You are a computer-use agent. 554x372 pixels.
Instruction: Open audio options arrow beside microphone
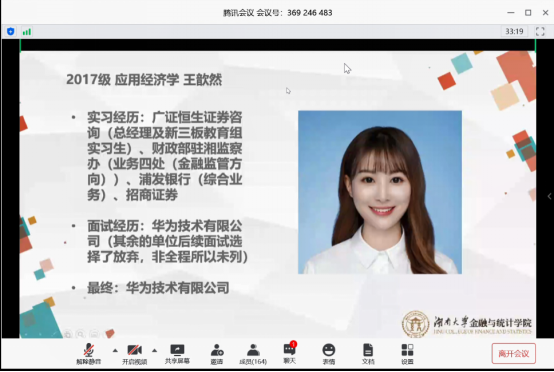point(115,351)
